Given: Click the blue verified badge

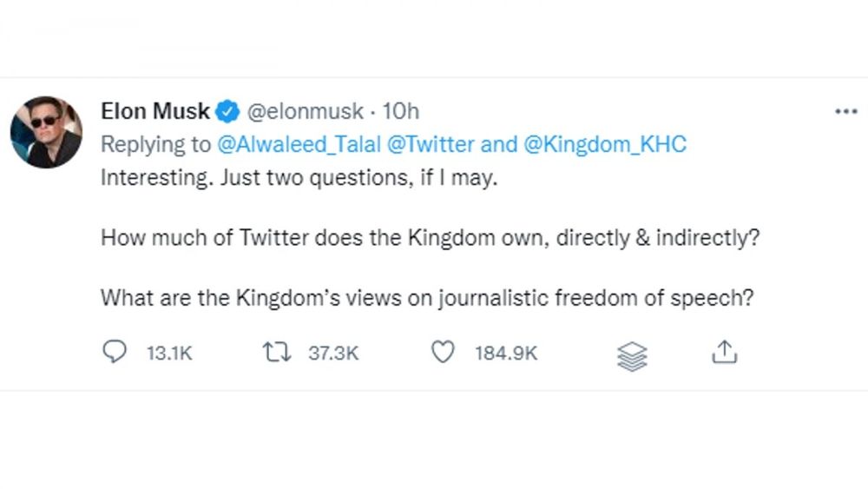Looking at the screenshot, I should pyautogui.click(x=227, y=111).
